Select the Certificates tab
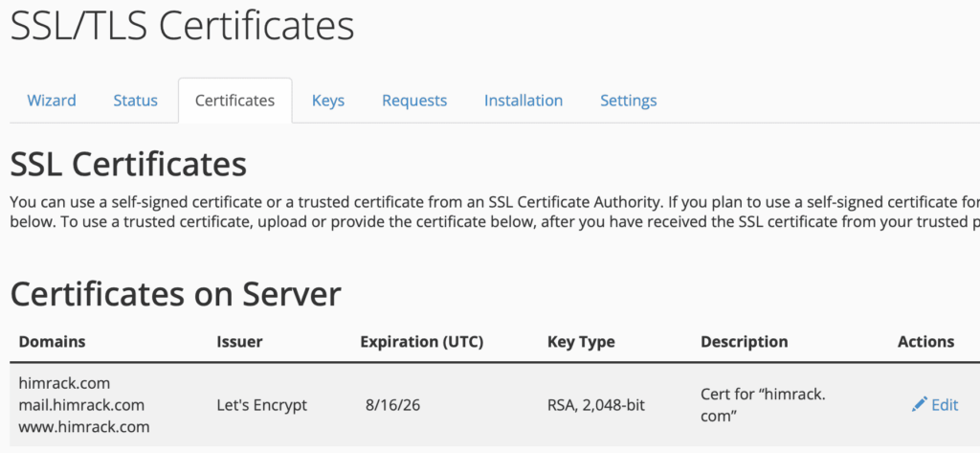The width and height of the screenshot is (980, 453). [x=235, y=101]
